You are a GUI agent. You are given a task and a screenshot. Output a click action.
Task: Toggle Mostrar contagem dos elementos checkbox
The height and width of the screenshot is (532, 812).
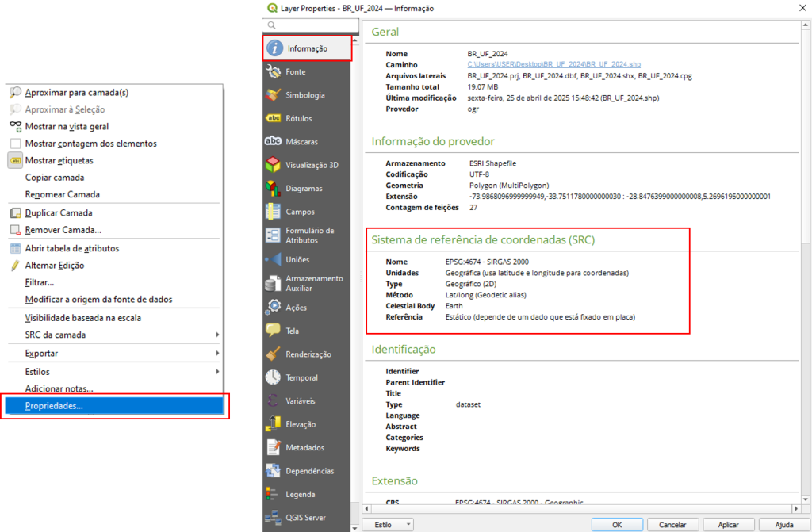click(x=16, y=144)
